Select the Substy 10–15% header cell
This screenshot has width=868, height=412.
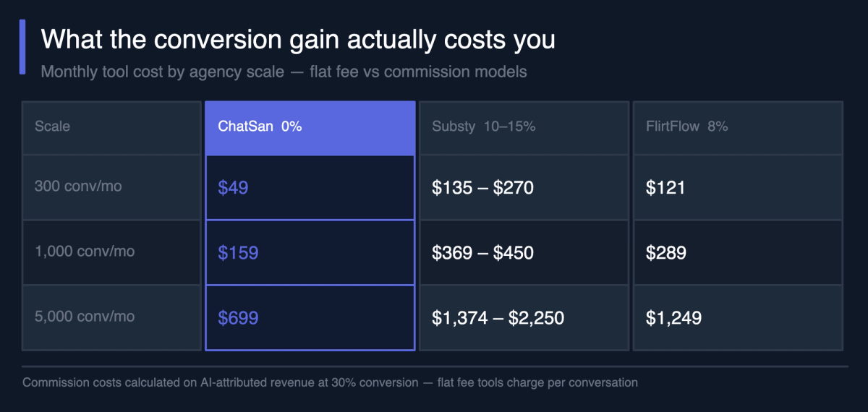tap(524, 127)
